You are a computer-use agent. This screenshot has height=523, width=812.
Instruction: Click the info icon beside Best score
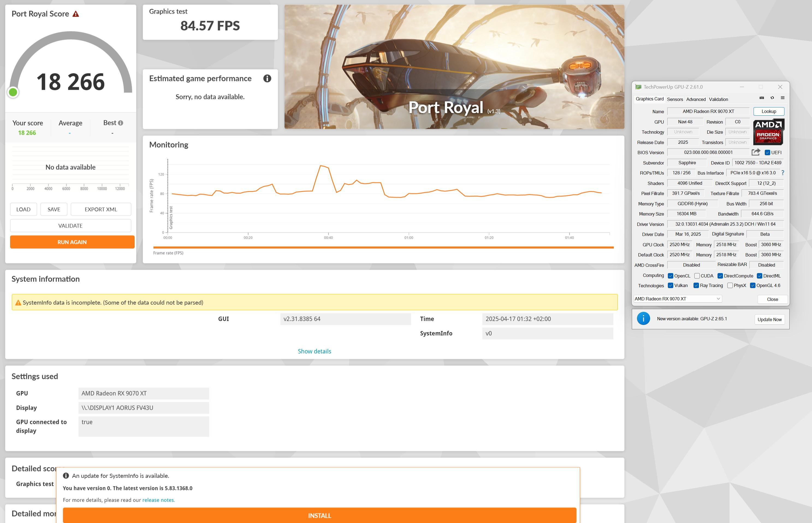pos(121,123)
